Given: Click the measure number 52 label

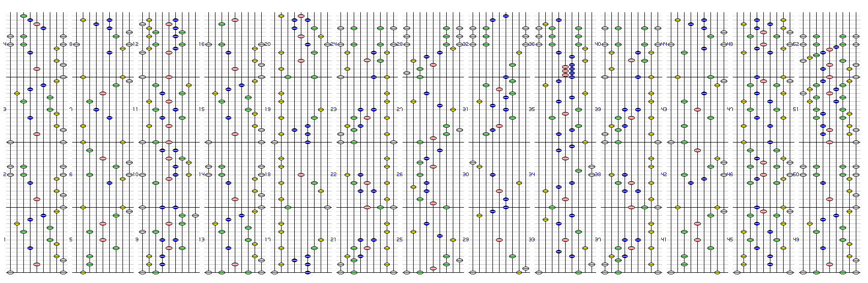Looking at the screenshot, I should point(796,44).
